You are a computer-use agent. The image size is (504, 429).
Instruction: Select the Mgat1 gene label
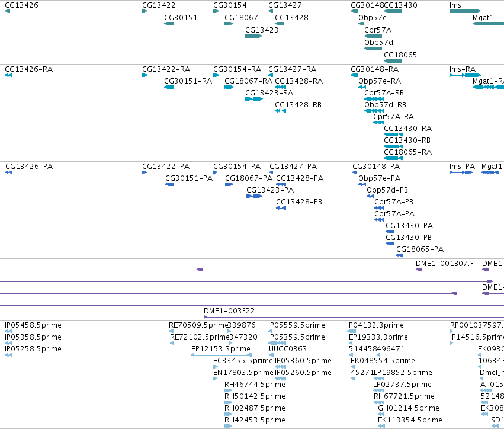pos(483,18)
